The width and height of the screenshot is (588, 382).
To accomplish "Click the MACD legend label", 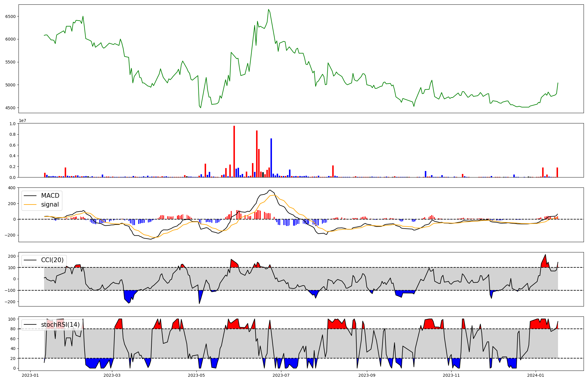I will pyautogui.click(x=50, y=196).
